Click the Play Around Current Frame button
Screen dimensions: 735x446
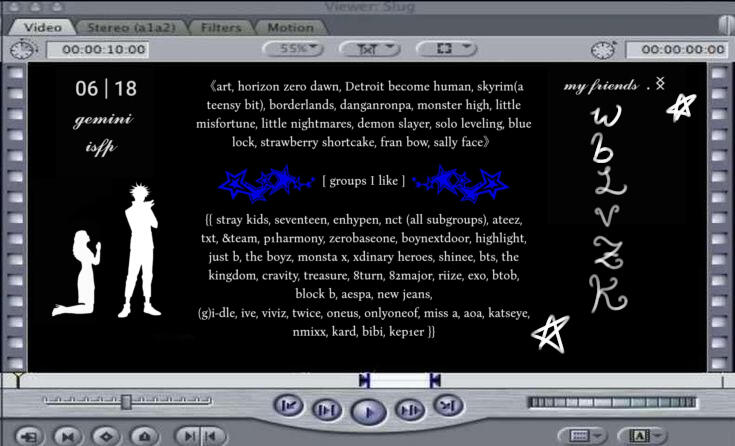click(409, 409)
